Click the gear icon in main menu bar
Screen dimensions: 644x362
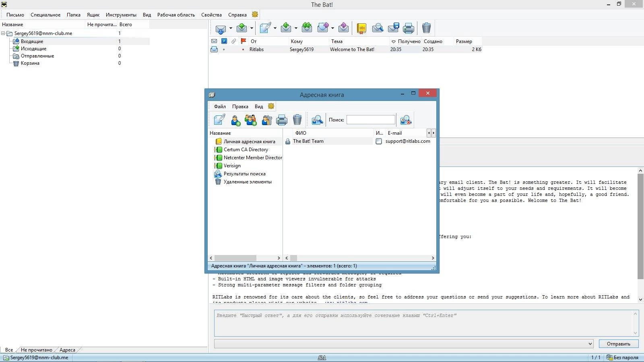pos(255,14)
